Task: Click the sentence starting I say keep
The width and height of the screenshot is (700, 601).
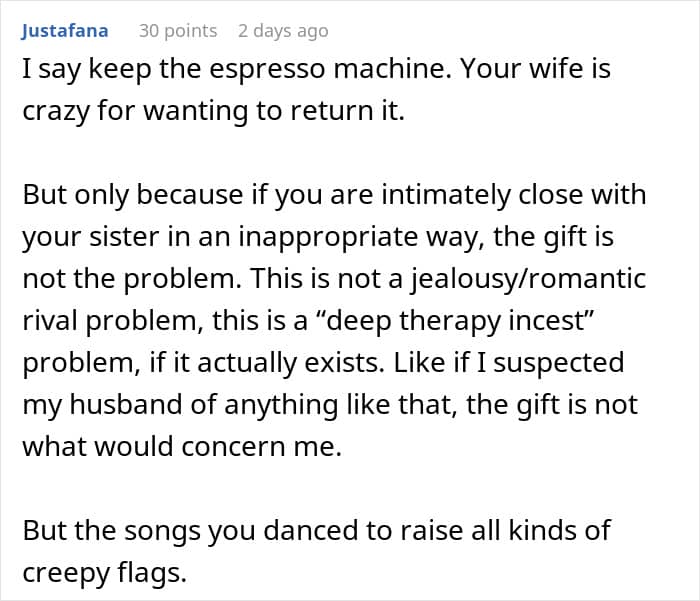Action: (x=237, y=70)
